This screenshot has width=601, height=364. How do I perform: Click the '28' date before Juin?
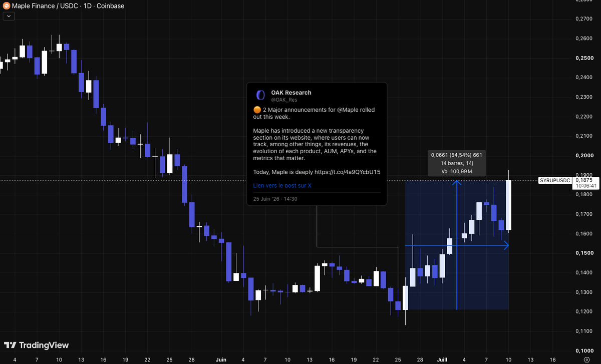click(191, 359)
